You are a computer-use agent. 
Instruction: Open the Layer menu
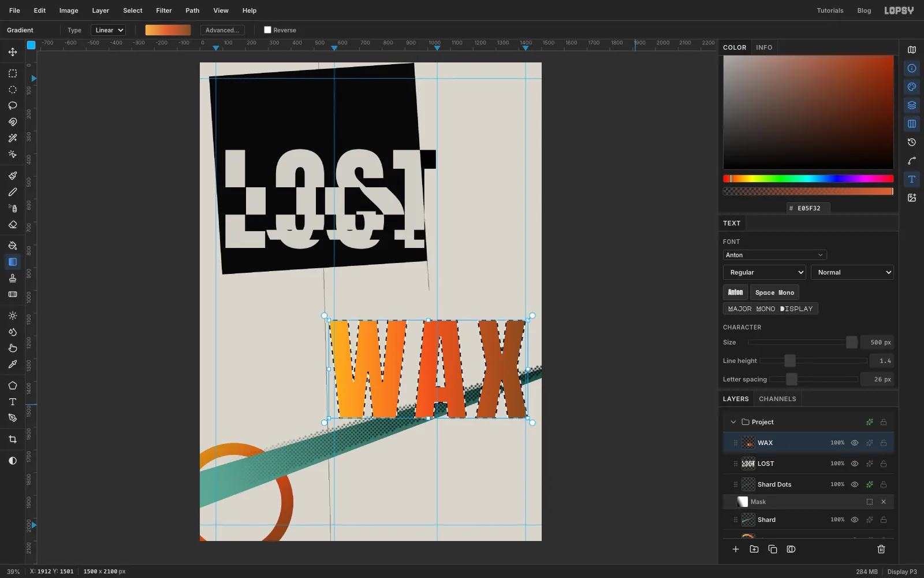[100, 10]
